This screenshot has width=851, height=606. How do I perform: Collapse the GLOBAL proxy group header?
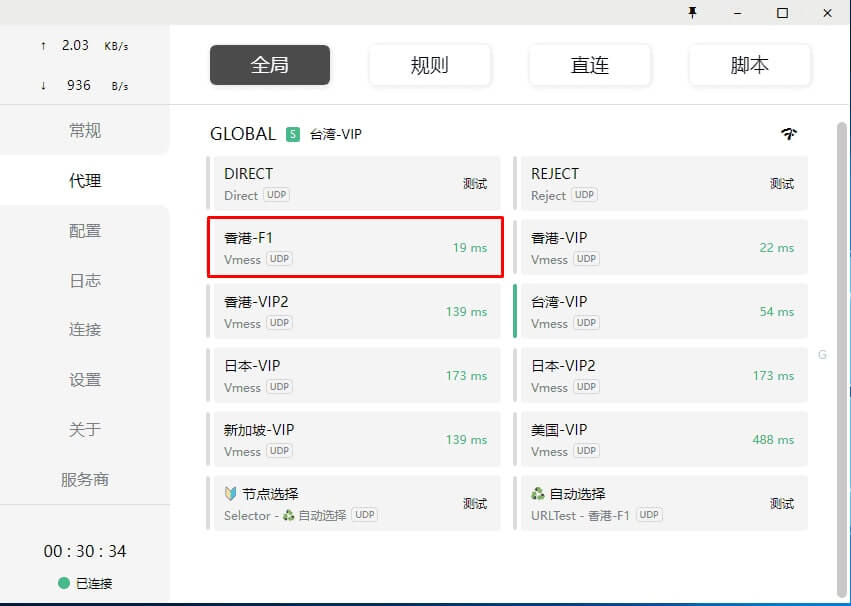tap(243, 134)
